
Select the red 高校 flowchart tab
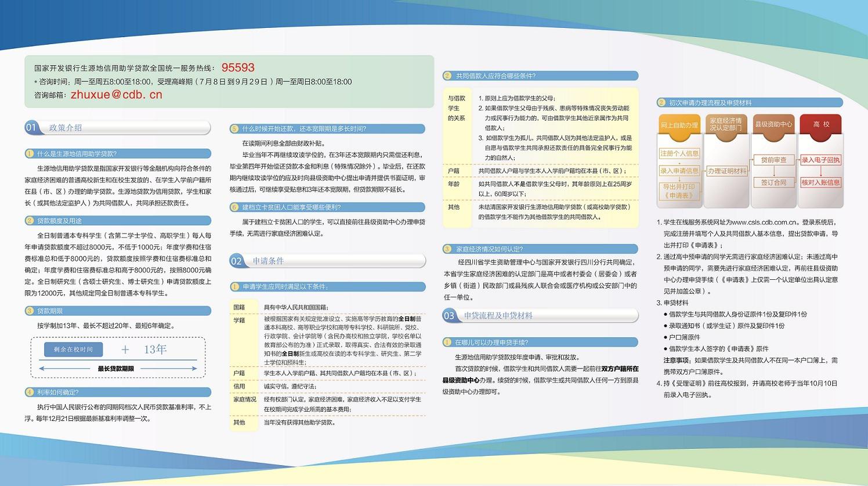[x=821, y=124]
